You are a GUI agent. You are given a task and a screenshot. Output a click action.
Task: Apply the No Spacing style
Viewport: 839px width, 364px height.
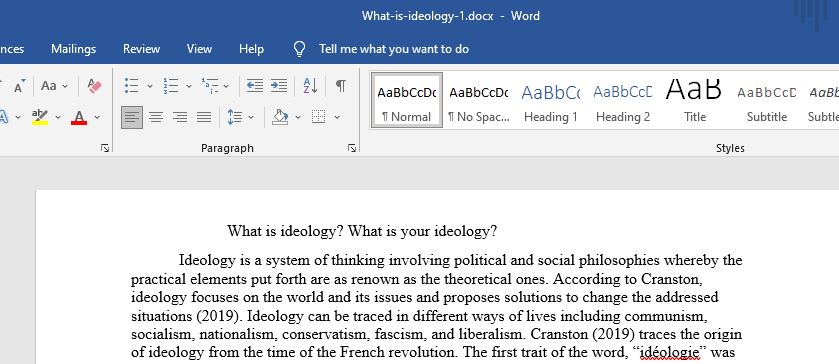click(x=478, y=101)
